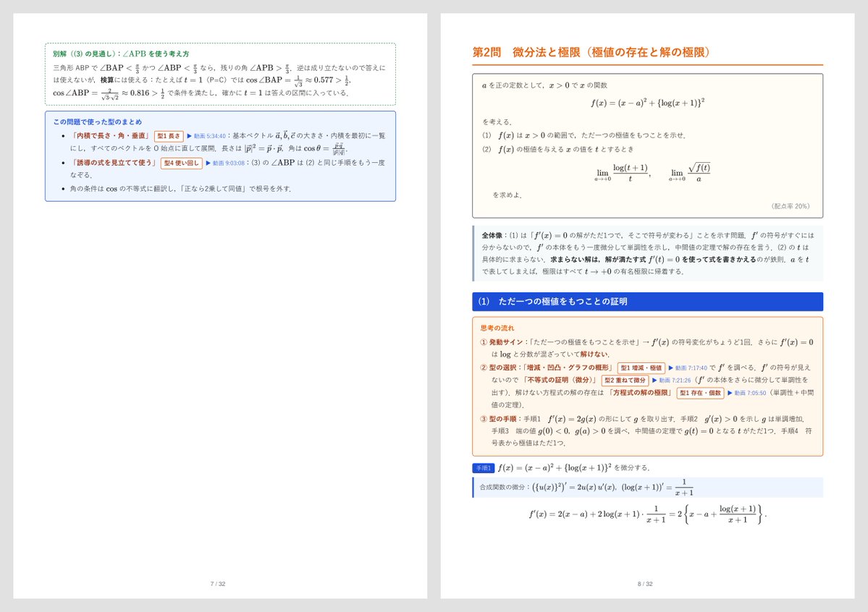
Task: Click the derivative line f′(x) = 2(x−a) + 2log(x+1)
Action: [x=648, y=514]
